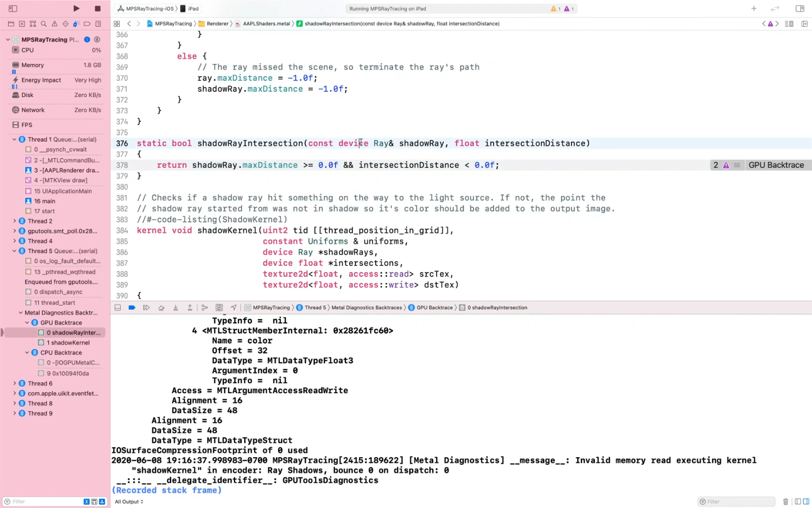Toggle the navigator sidebar button

tap(13, 9)
